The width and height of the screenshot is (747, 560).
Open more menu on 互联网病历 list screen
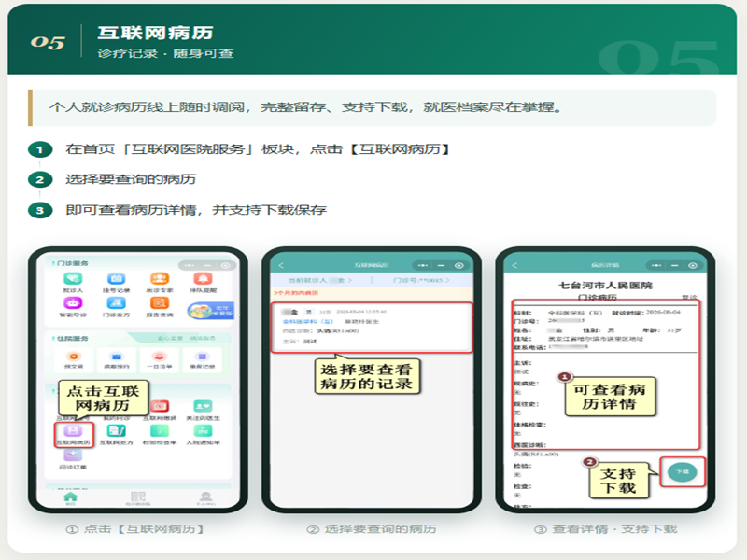click(423, 265)
